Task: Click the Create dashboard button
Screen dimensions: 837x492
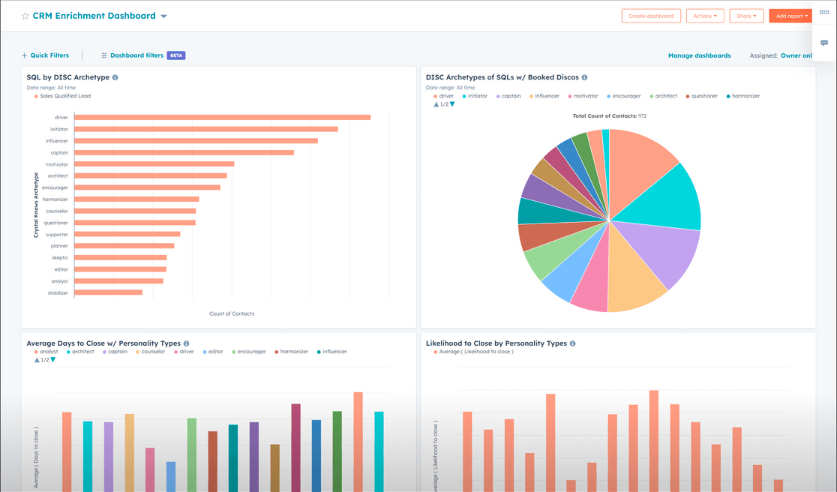Action: [651, 16]
